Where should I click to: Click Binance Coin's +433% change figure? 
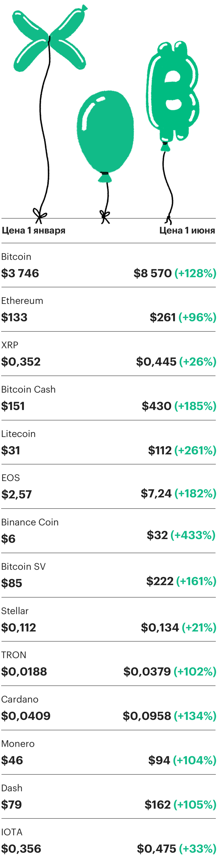coord(193,535)
